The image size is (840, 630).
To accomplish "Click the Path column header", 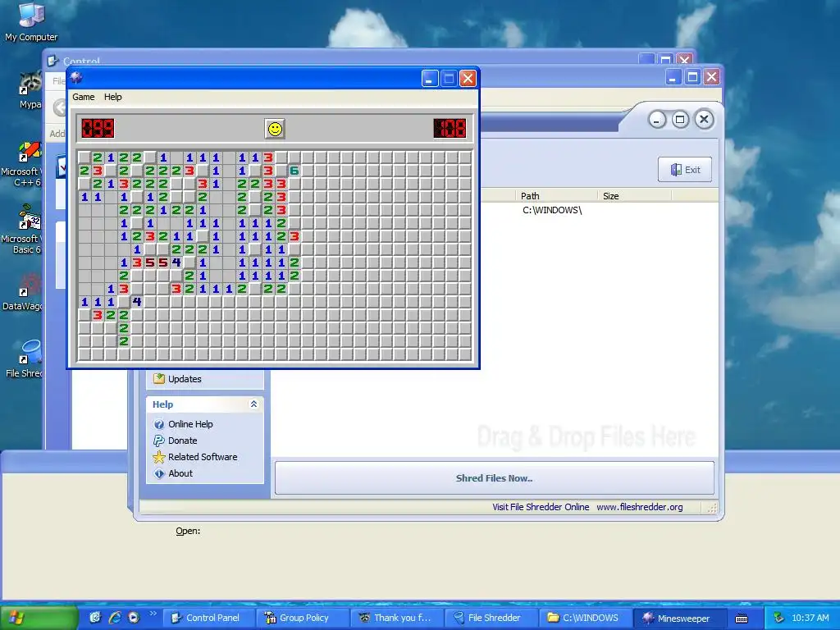I will (x=555, y=196).
